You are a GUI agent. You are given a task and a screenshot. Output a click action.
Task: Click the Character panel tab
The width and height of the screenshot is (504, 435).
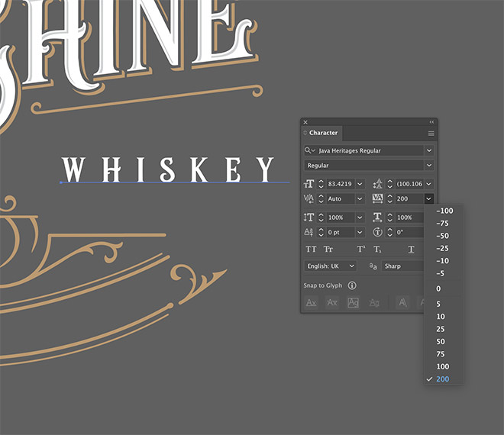tap(323, 133)
